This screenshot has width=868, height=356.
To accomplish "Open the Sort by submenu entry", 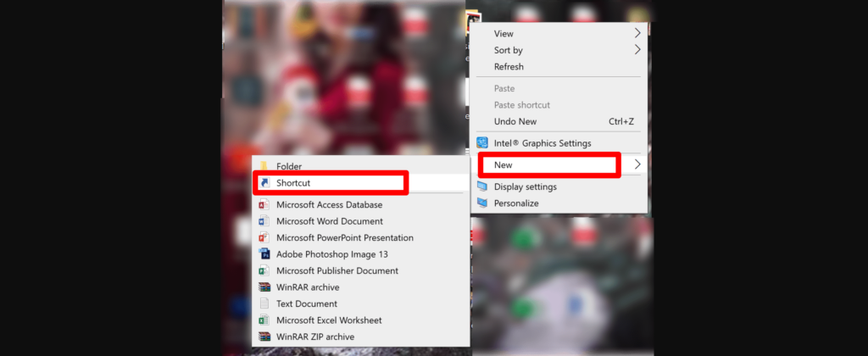I will [559, 50].
